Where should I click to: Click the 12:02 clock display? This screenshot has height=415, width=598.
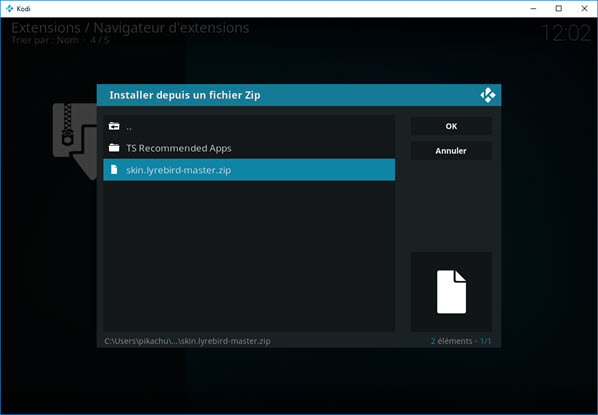click(x=566, y=33)
